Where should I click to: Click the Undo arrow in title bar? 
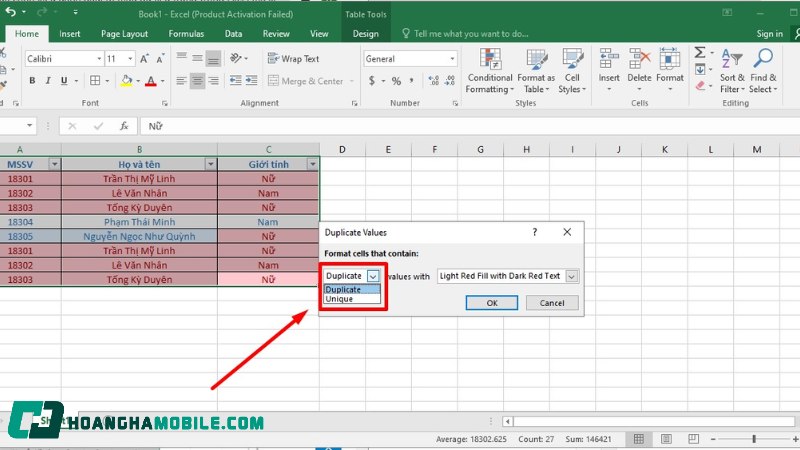tap(10, 11)
